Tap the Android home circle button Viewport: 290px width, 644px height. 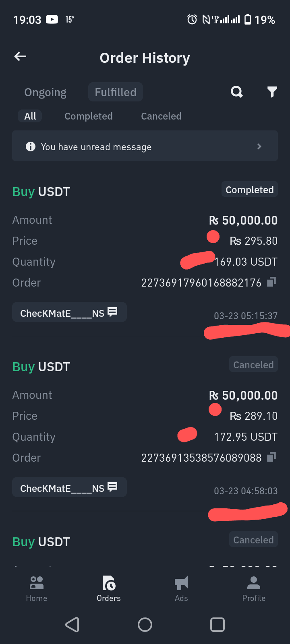pyautogui.click(x=145, y=625)
